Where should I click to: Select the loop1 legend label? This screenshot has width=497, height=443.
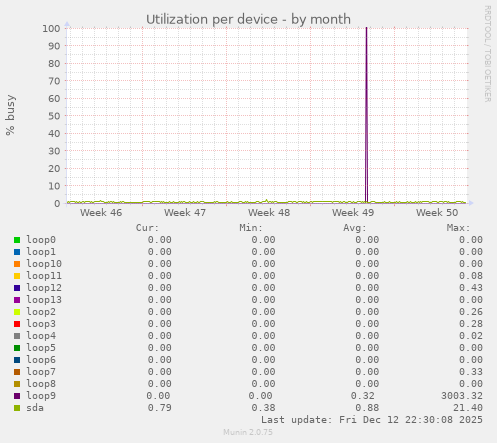(x=41, y=252)
